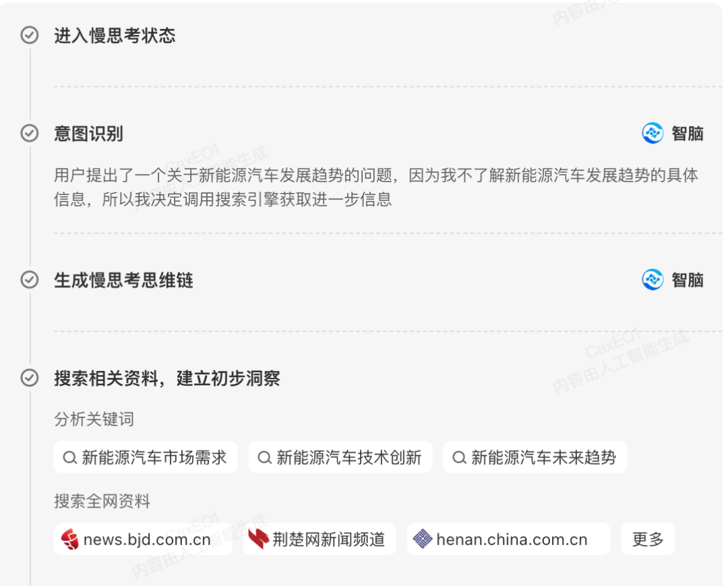Collapse the 意图识别 step heading

88,134
